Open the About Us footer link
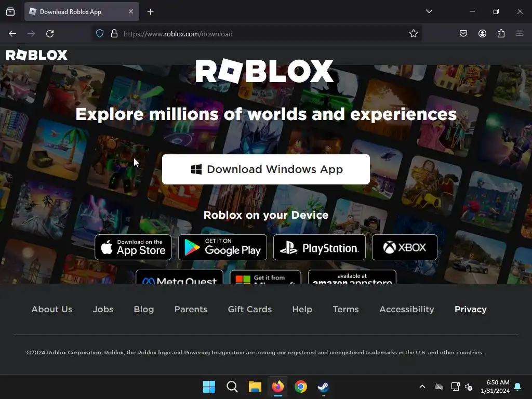Image resolution: width=532 pixels, height=399 pixels. (x=52, y=310)
